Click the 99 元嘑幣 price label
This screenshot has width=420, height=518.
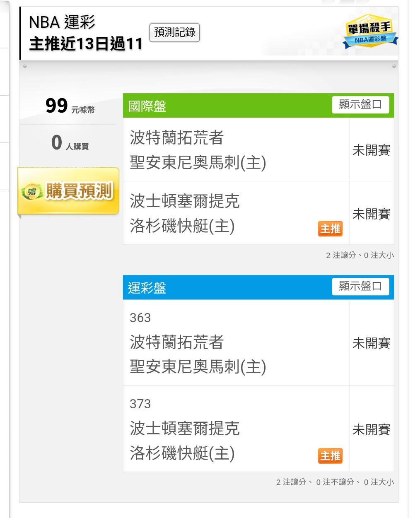[69, 106]
